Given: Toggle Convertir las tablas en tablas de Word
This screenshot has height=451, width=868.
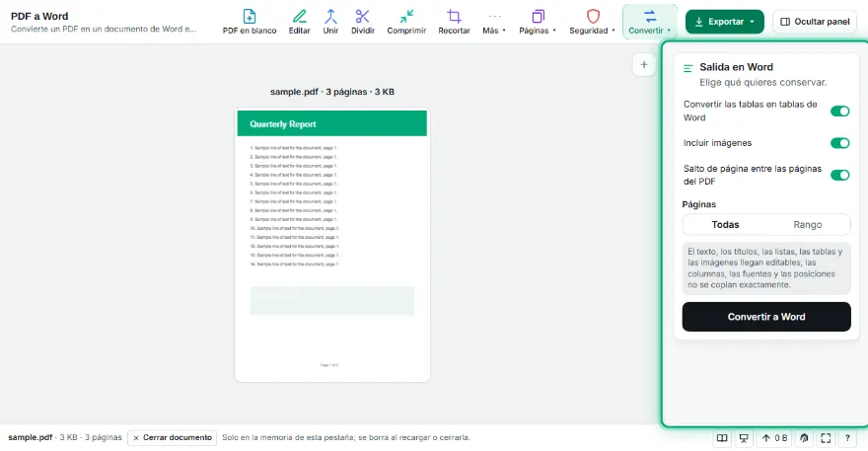Looking at the screenshot, I should point(839,112).
